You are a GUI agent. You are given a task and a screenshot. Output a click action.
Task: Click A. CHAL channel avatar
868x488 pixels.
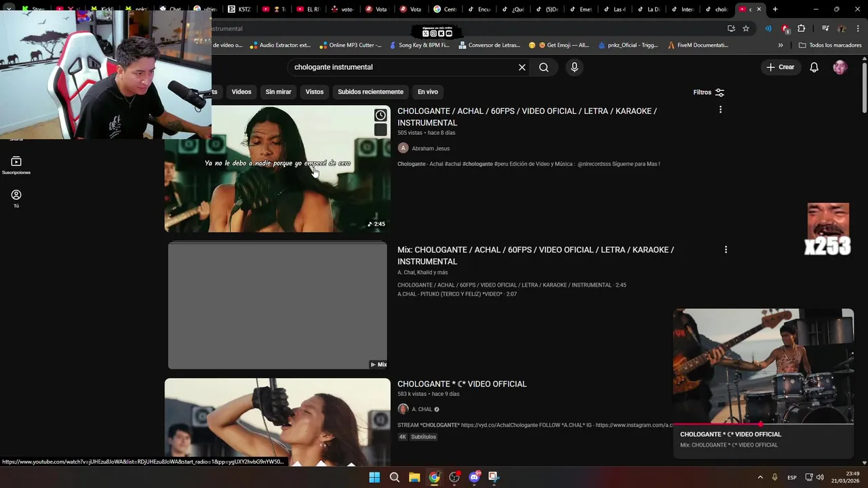pyautogui.click(x=403, y=409)
